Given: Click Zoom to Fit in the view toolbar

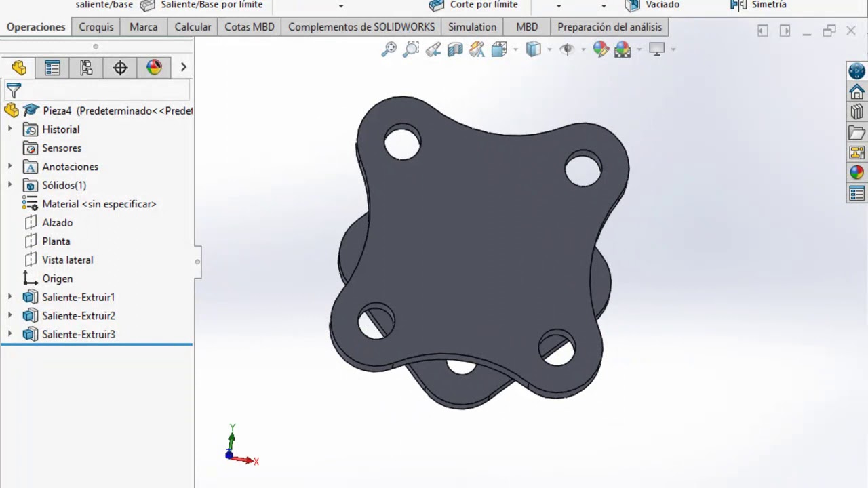Looking at the screenshot, I should pyautogui.click(x=389, y=49).
